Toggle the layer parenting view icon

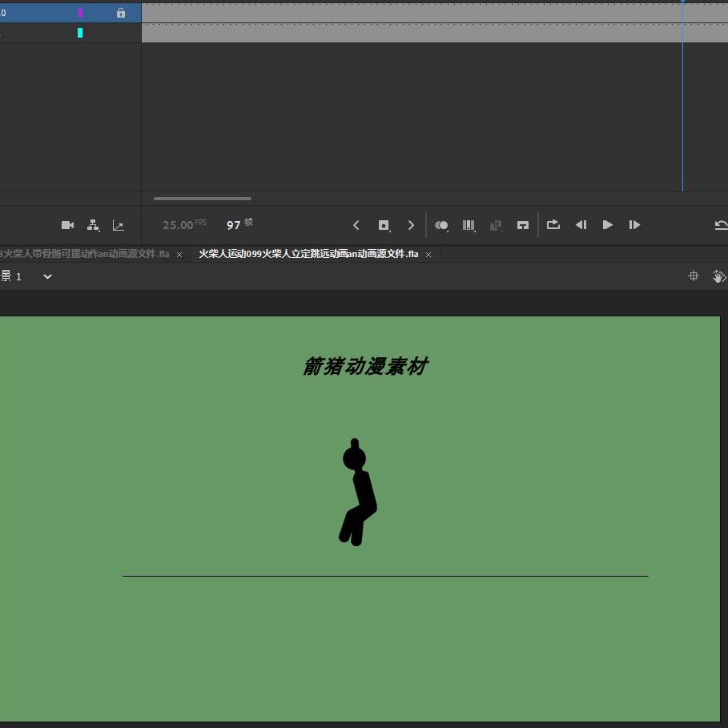pyautogui.click(x=93, y=225)
